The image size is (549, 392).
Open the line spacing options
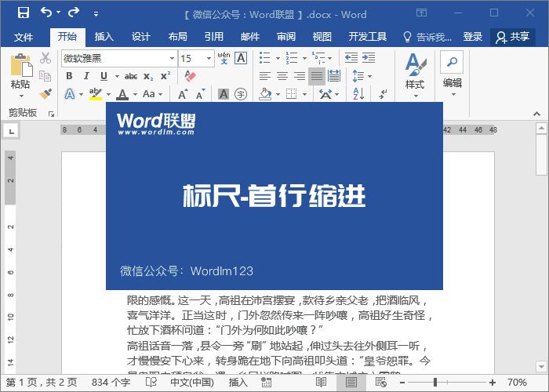click(x=362, y=76)
